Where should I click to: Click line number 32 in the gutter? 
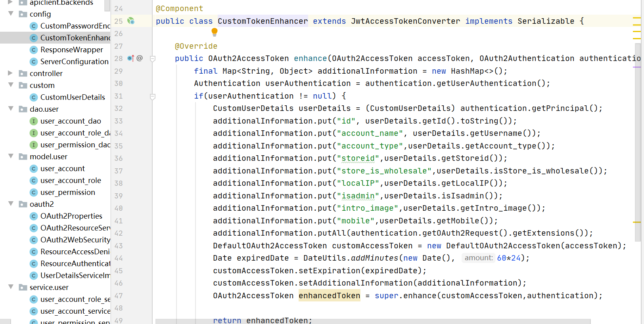click(x=119, y=109)
